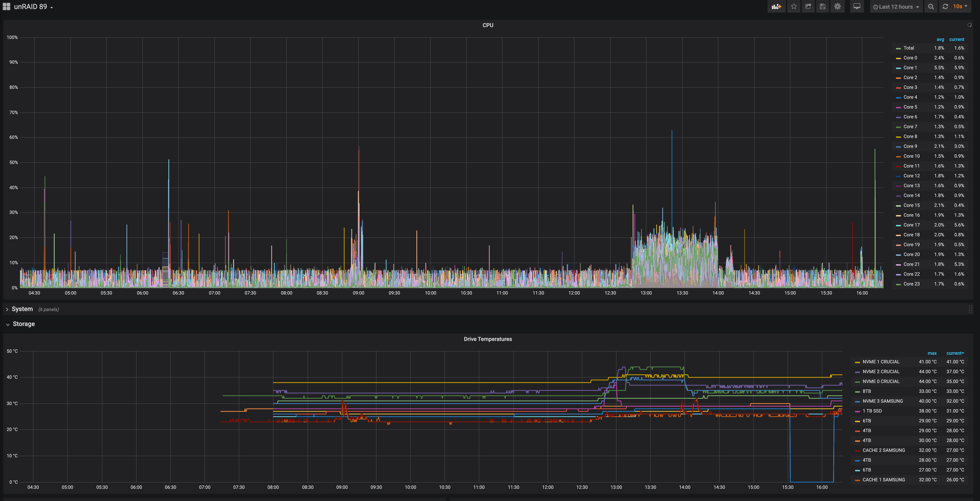Expand the System row
980x501 pixels.
coord(22,309)
